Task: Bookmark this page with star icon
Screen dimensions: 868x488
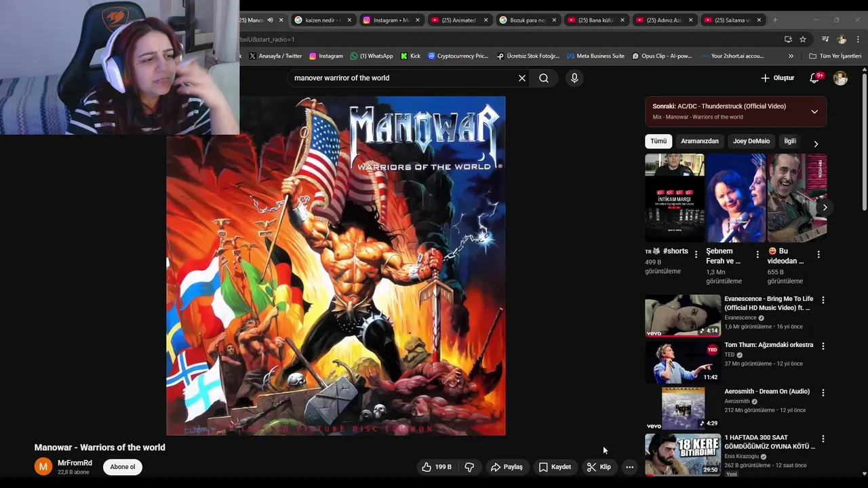Action: (x=803, y=39)
